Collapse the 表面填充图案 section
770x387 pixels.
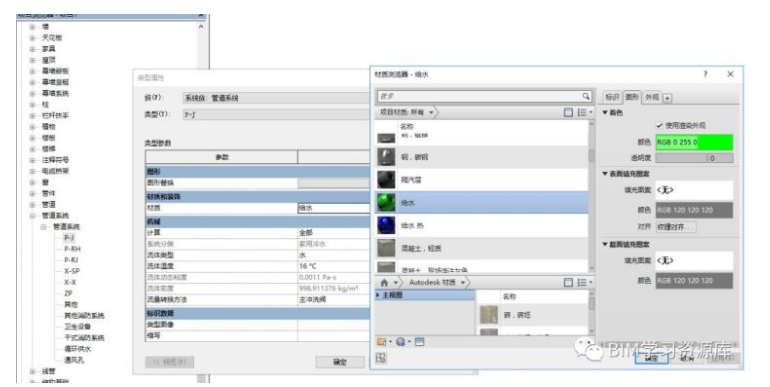[605, 174]
